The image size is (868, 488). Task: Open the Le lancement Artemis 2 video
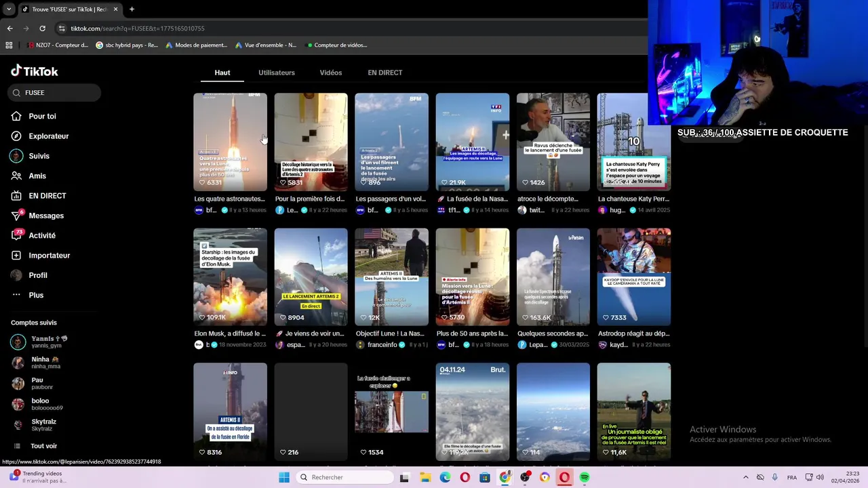point(311,277)
